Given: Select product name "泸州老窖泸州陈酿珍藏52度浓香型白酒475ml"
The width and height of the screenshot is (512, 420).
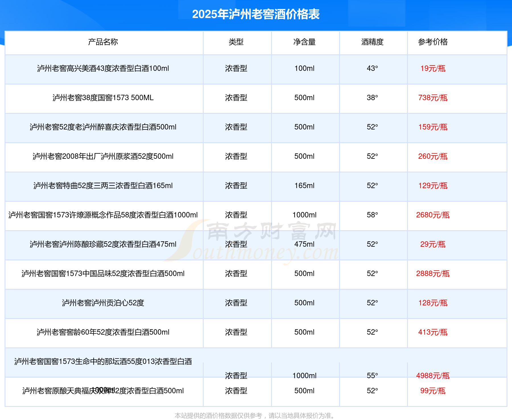Looking at the screenshot, I should click(x=103, y=244).
